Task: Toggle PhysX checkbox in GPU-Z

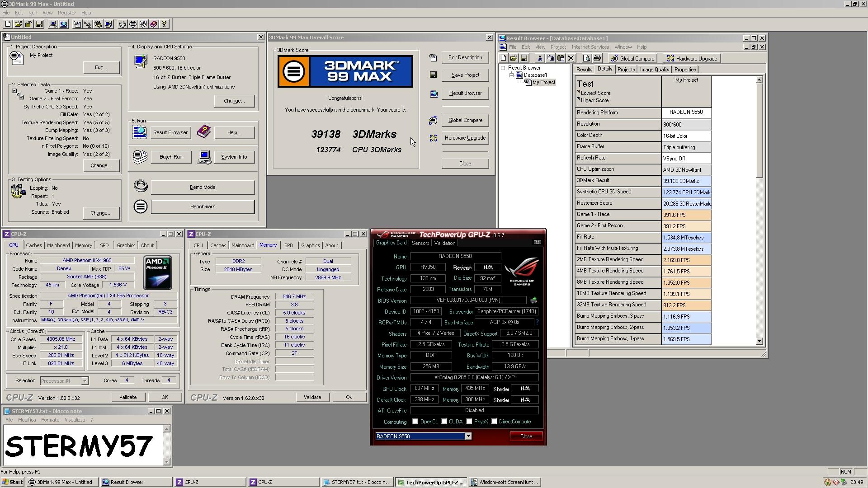Action: tap(469, 422)
